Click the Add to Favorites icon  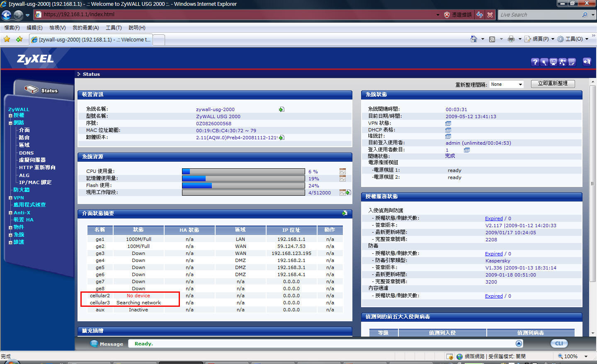coord(19,39)
